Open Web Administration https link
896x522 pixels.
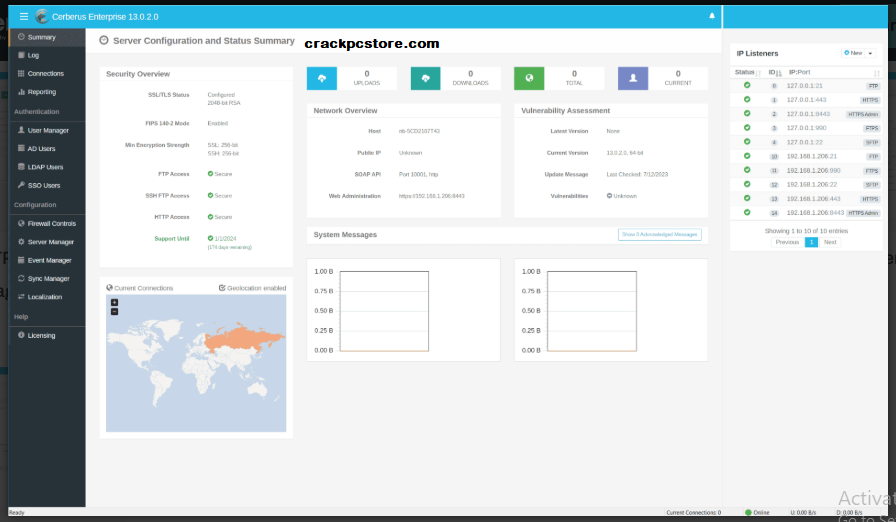click(431, 196)
